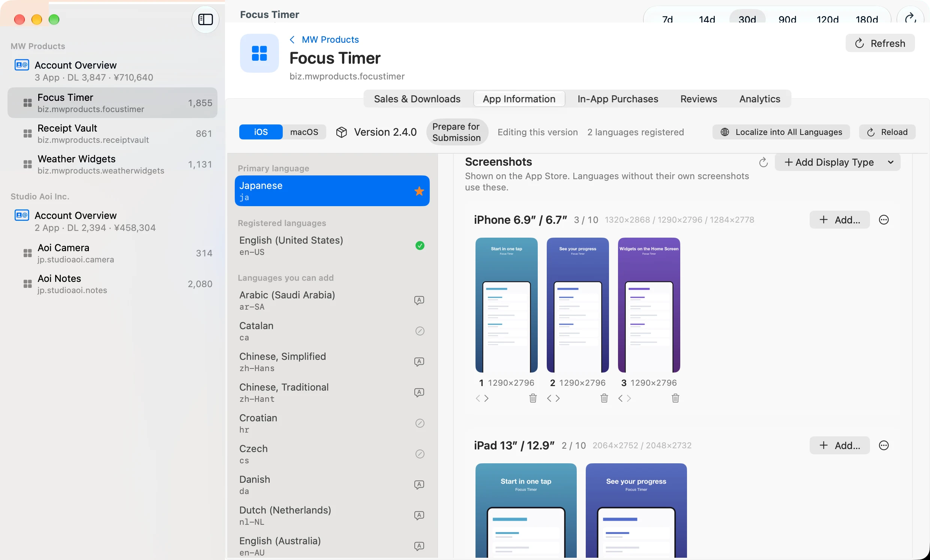Click the auto-translate icon for Dutch (Netherlands)
Image resolution: width=930 pixels, height=560 pixels.
419,516
